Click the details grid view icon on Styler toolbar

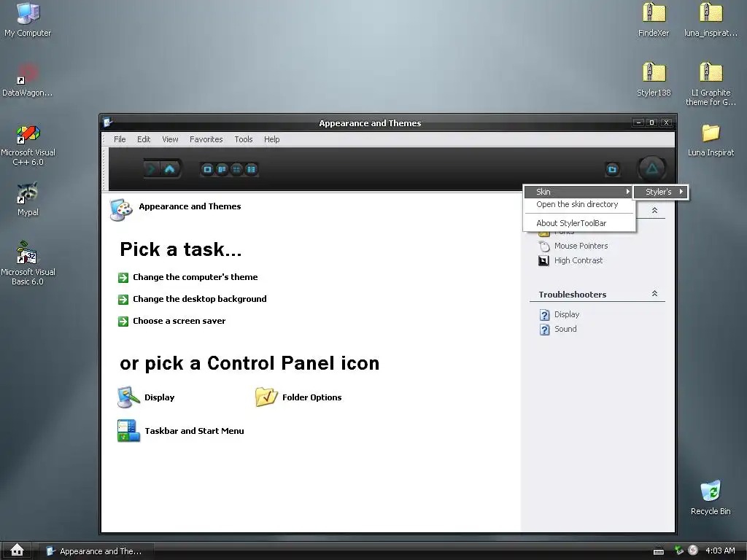[251, 169]
